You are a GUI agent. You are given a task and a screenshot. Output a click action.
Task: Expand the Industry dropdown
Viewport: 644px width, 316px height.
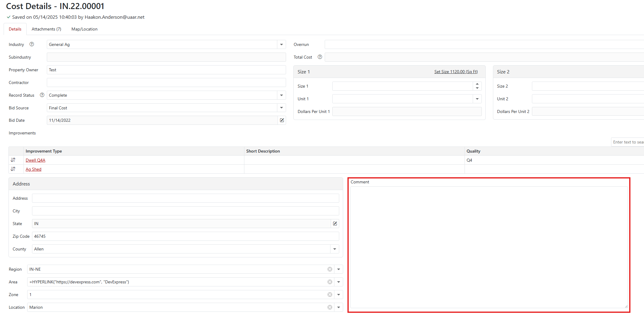(281, 44)
